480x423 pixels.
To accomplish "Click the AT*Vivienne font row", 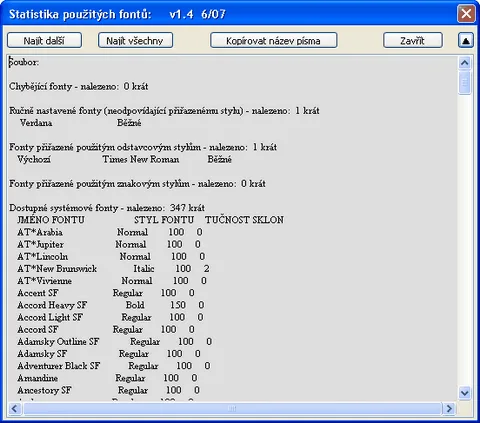I will (112, 281).
